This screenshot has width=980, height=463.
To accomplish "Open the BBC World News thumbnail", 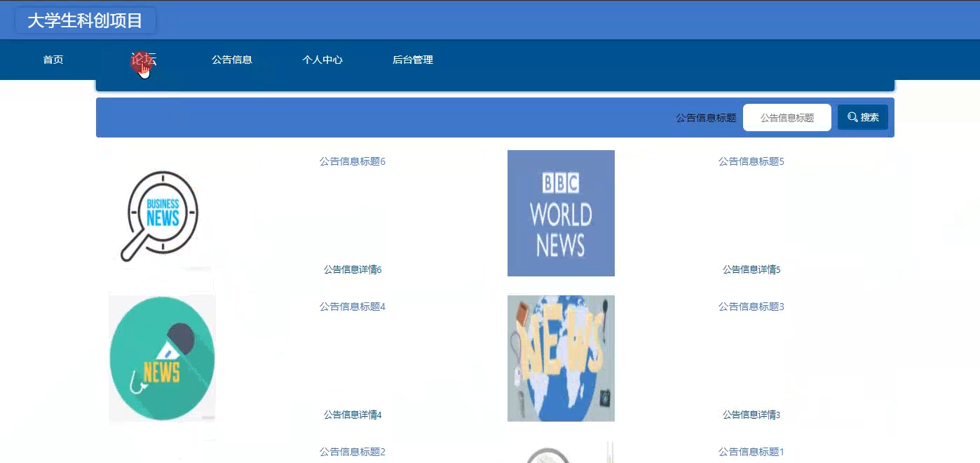I will (x=561, y=213).
